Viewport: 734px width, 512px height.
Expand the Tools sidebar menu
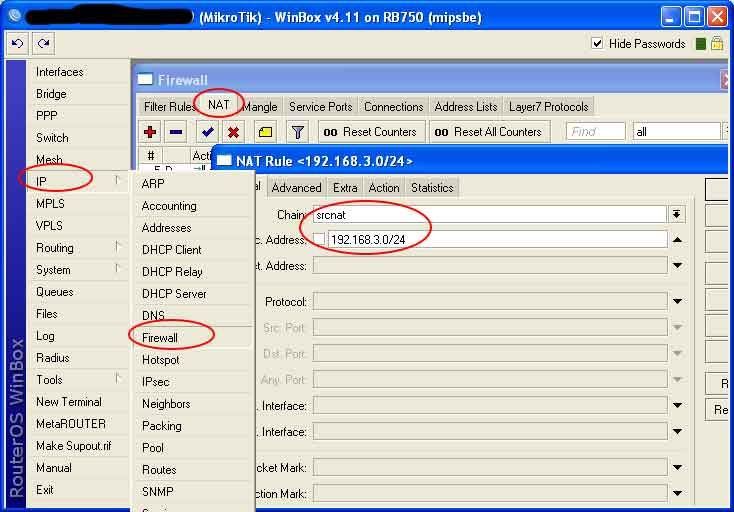(77, 380)
